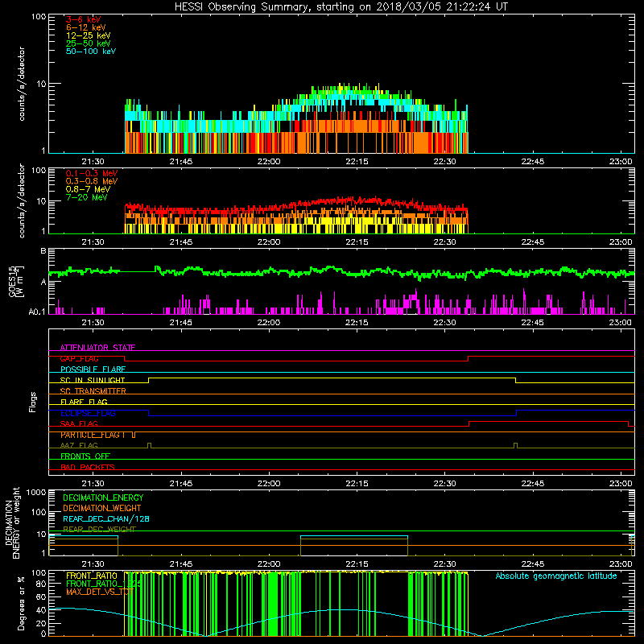Image resolution: width=644 pixels, height=644 pixels.
Task: Click the 0.8-7 MeV legend label
Action: point(88,190)
